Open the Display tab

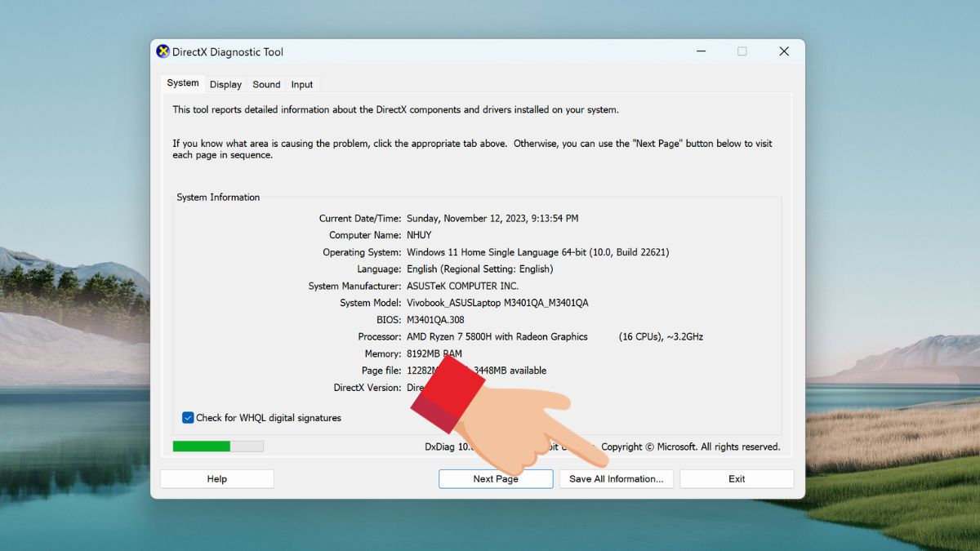coord(225,84)
